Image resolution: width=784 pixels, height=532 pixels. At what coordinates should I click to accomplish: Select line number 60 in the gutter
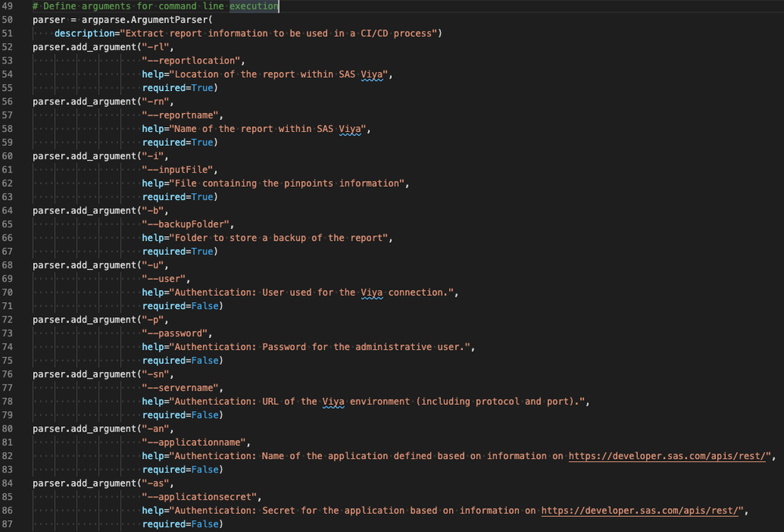point(9,156)
